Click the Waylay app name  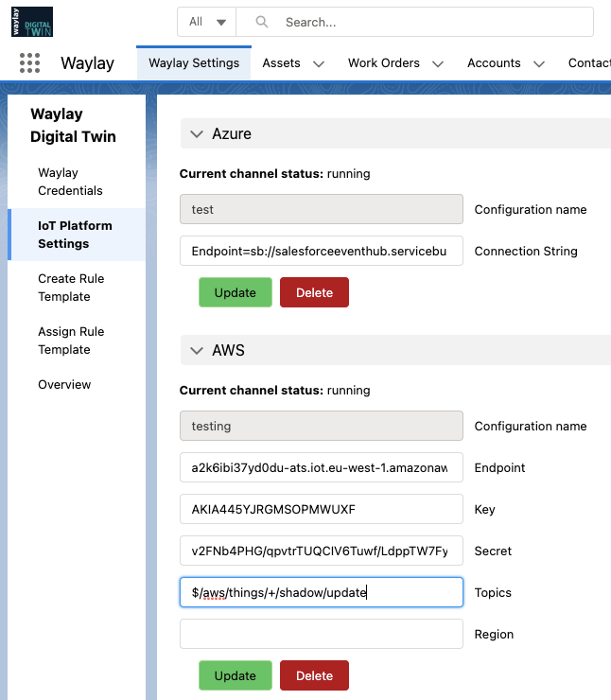(x=87, y=63)
